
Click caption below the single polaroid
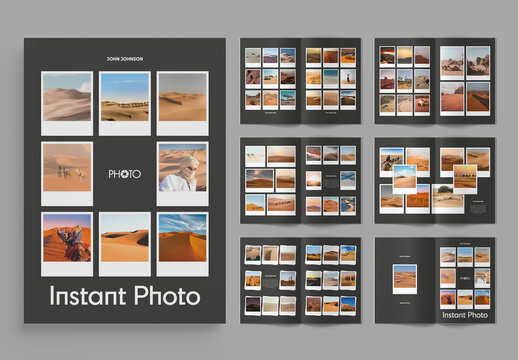405,303
